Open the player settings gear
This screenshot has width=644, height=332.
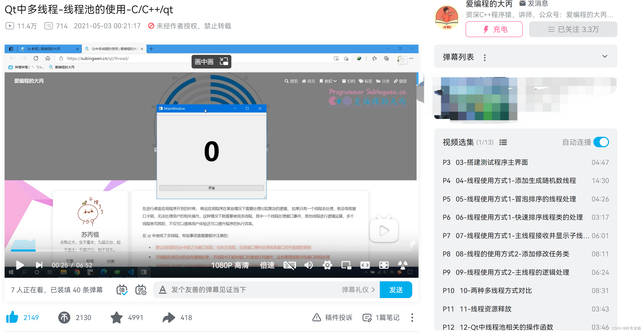pyautogui.click(x=327, y=265)
